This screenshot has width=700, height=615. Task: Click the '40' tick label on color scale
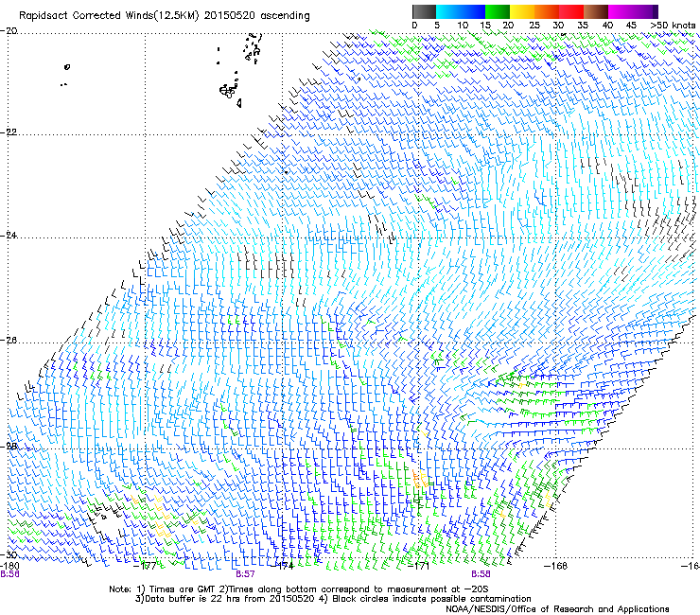[x=607, y=26]
